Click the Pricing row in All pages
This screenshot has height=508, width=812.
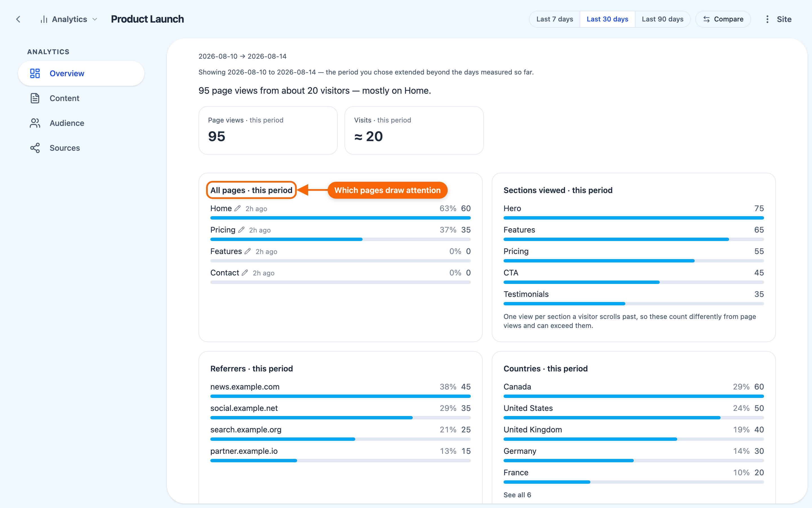[340, 233]
